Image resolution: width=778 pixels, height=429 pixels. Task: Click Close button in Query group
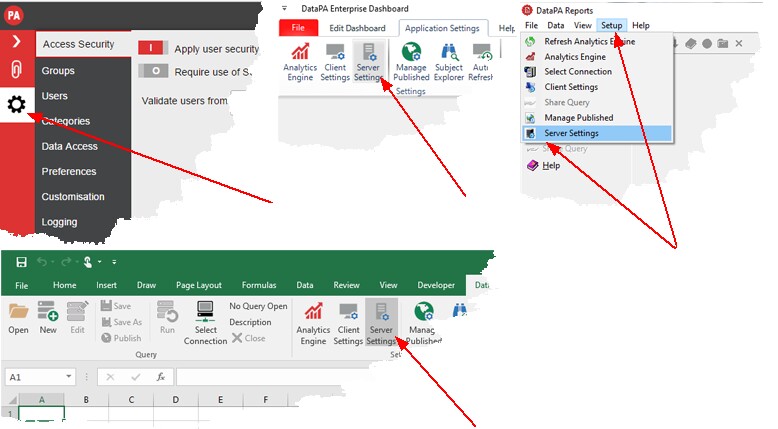point(249,338)
